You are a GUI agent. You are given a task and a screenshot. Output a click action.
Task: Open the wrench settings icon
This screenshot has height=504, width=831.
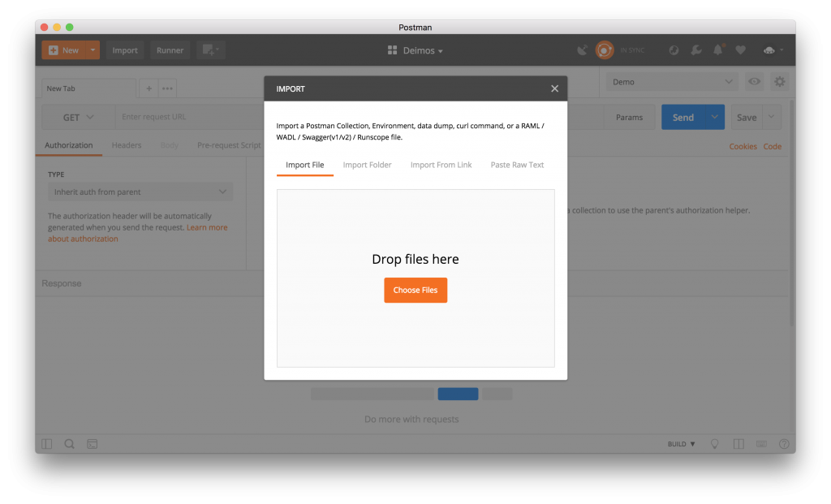click(695, 50)
